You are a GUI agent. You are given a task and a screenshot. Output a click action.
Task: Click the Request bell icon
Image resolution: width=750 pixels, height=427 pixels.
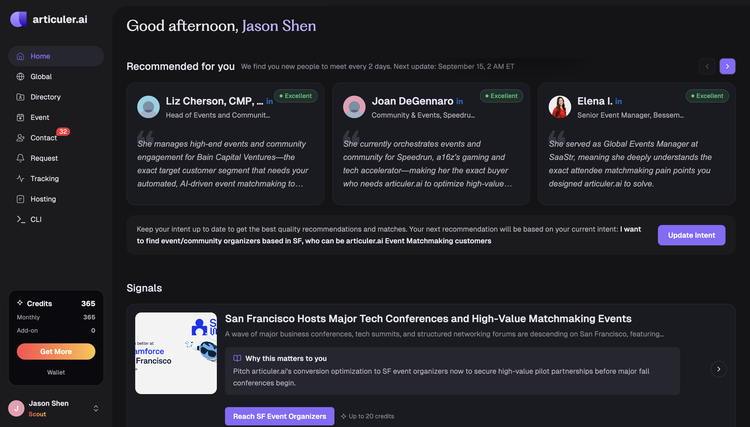tap(20, 158)
